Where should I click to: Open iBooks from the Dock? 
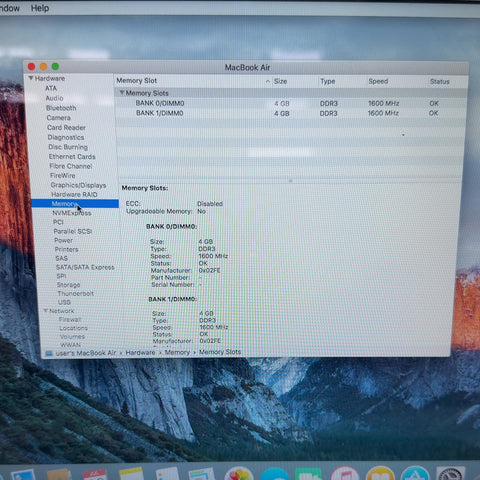(380, 474)
